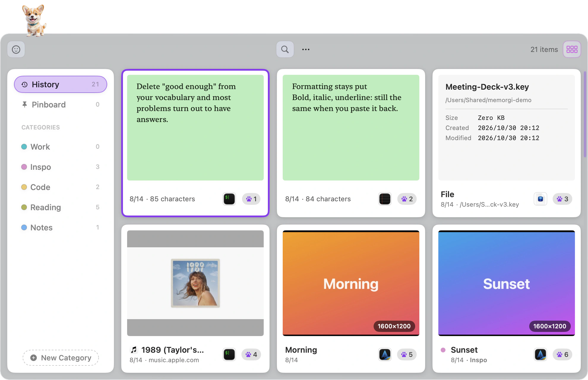
Task: Open the three-dots more options menu
Action: click(306, 49)
